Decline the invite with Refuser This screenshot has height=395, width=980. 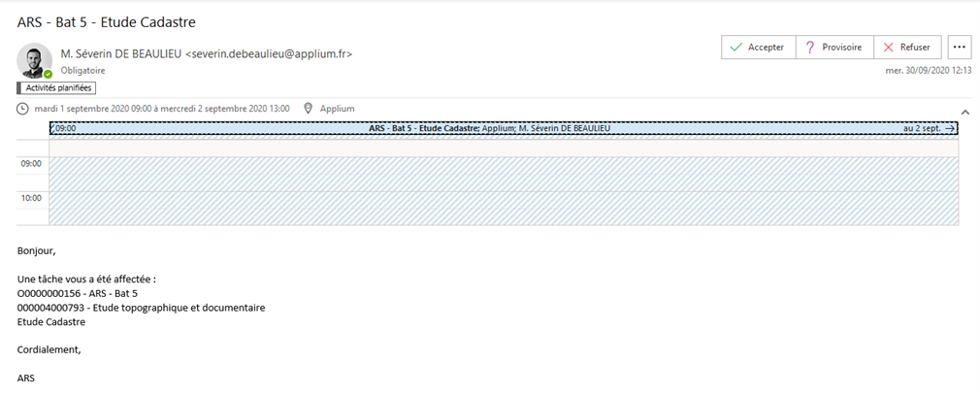click(914, 48)
